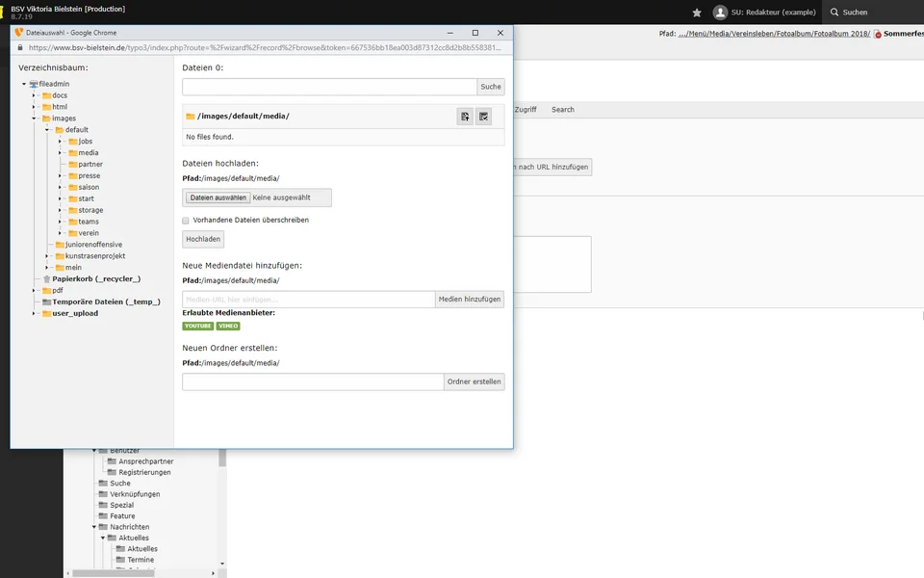Expand the docs folder in tree
The height and width of the screenshot is (578, 924).
[x=35, y=95]
